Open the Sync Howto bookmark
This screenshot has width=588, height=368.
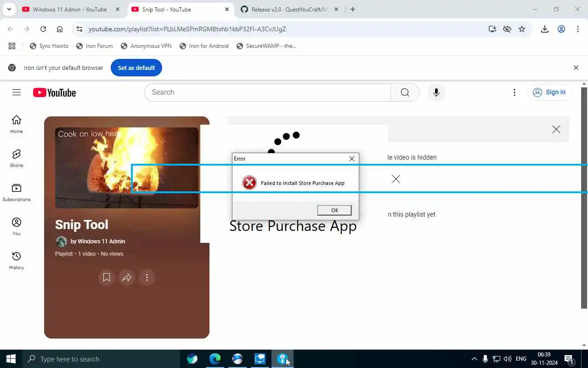coord(49,46)
